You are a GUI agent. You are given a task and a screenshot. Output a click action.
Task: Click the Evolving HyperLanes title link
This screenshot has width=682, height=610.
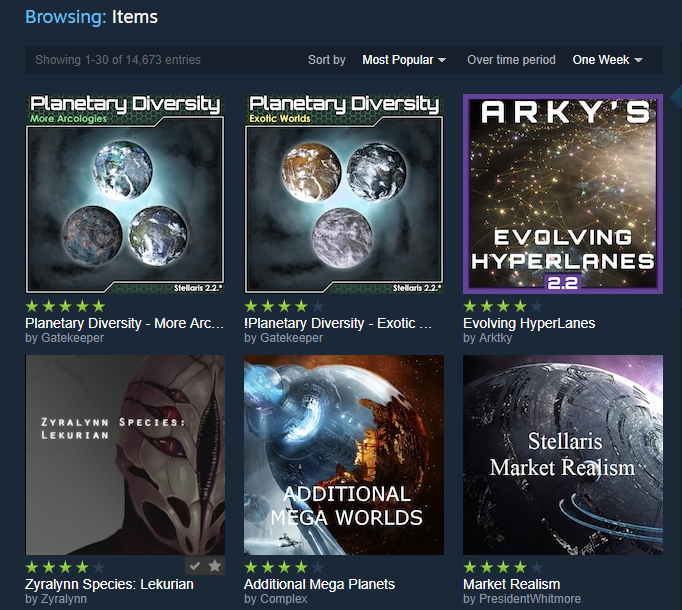point(529,323)
